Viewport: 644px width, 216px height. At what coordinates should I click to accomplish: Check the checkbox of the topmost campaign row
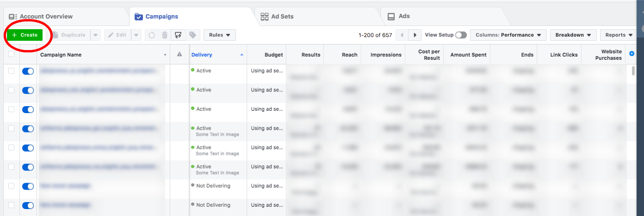pos(11,70)
